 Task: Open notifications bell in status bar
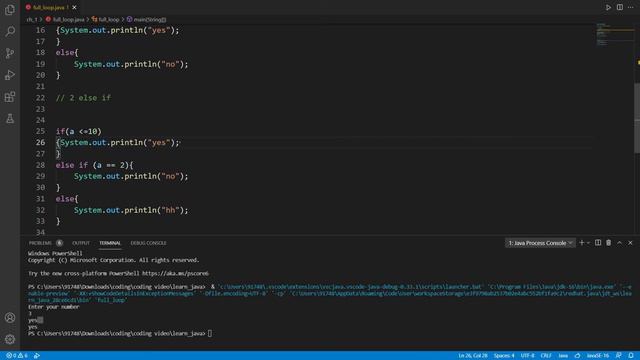[x=631, y=356]
